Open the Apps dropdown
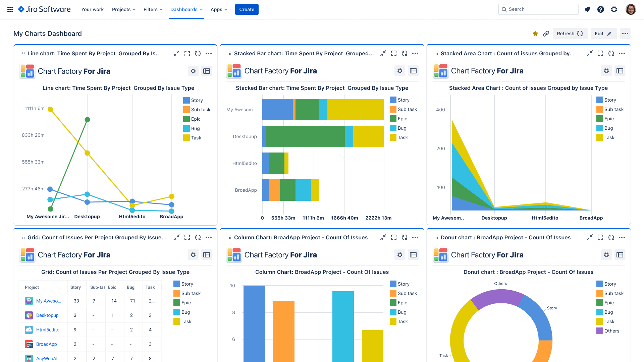Screen dimensions: 644x362 219,9
